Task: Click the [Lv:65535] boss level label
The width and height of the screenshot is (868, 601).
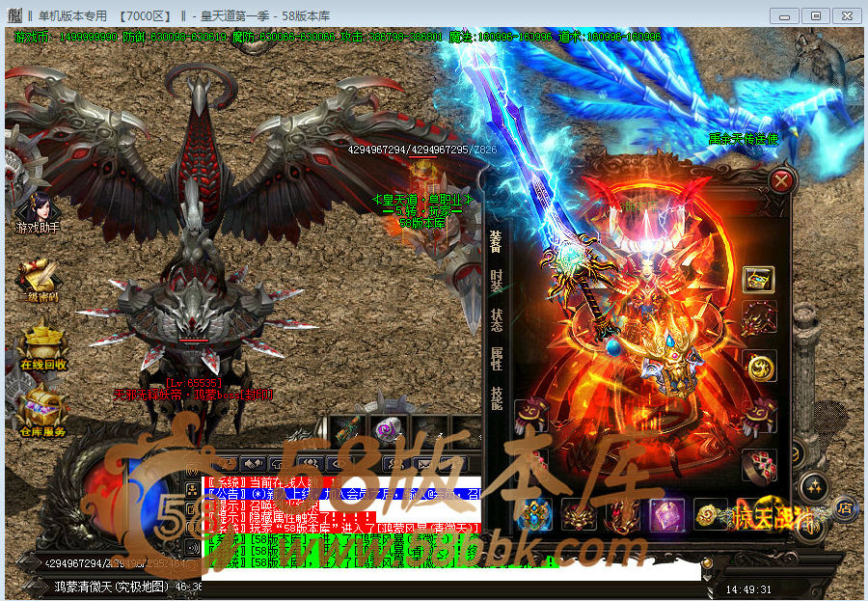Action: 194,383
